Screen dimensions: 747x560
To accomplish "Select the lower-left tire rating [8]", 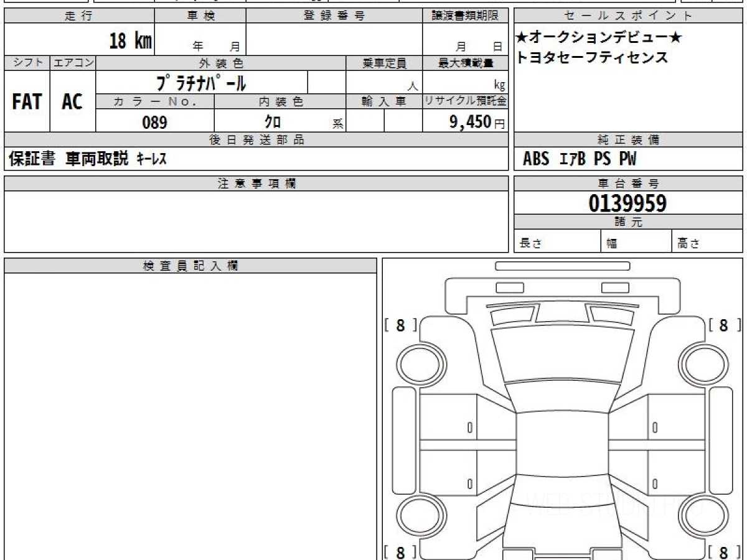I will pyautogui.click(x=401, y=552).
